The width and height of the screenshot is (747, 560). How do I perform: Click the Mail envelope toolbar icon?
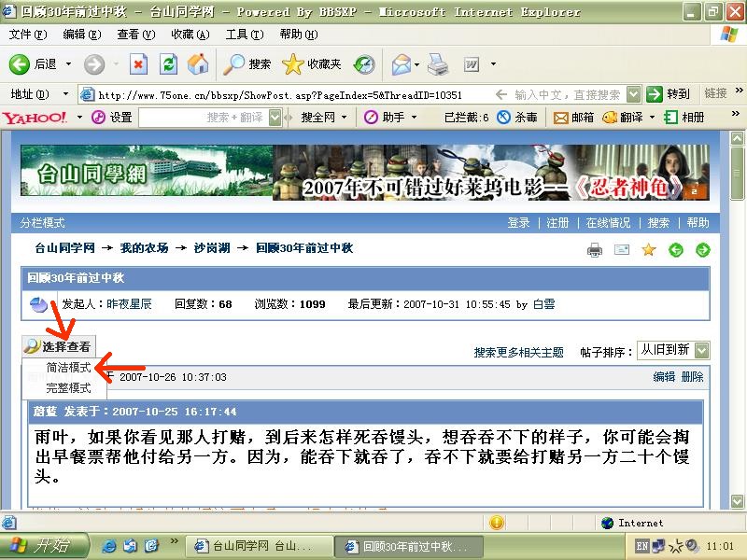pos(402,64)
